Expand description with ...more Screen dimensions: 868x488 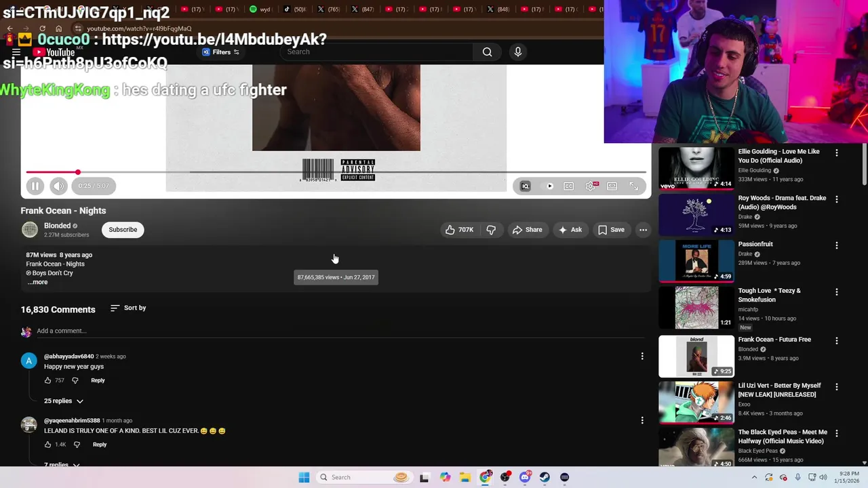[x=37, y=282]
